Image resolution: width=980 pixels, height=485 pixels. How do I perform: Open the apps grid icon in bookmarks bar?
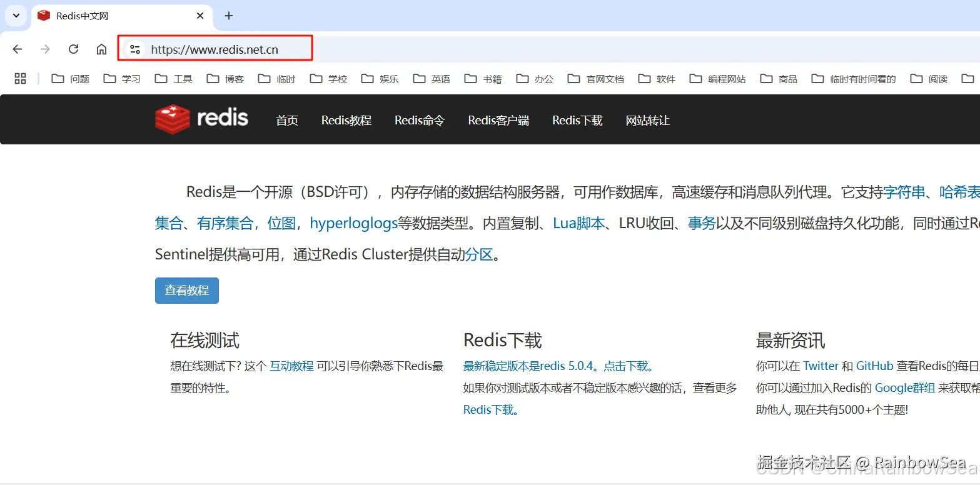[x=20, y=78]
